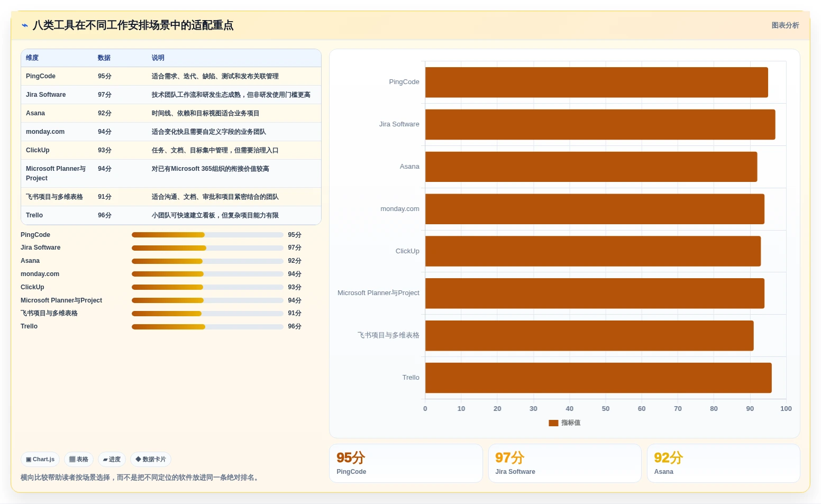Select monday.com in the table's 维度 column

[x=45, y=132]
